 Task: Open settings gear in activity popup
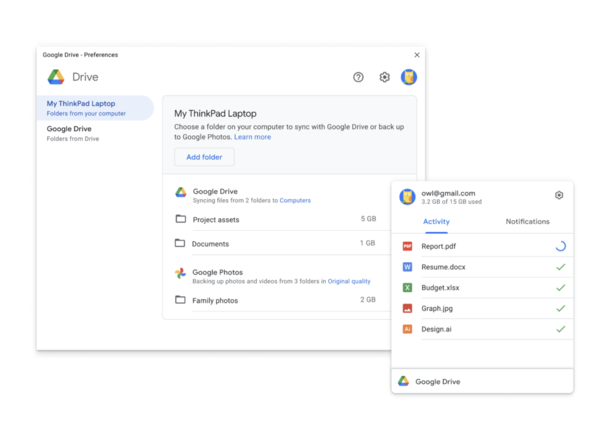click(x=559, y=195)
